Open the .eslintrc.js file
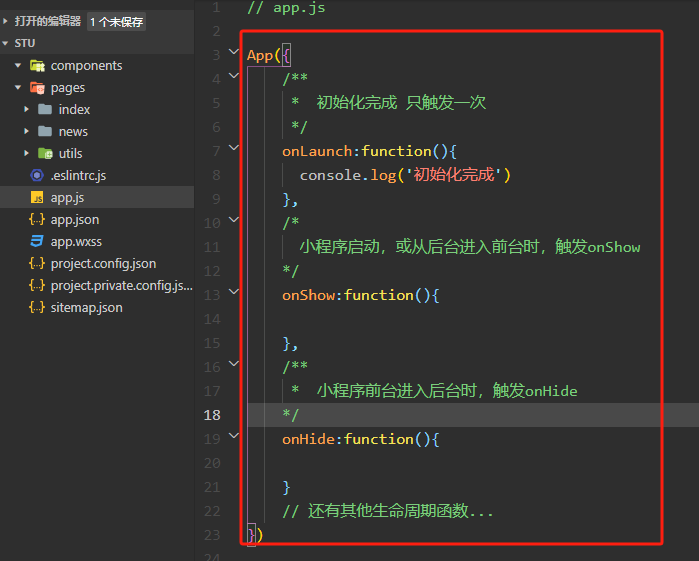The image size is (699, 561). point(78,175)
